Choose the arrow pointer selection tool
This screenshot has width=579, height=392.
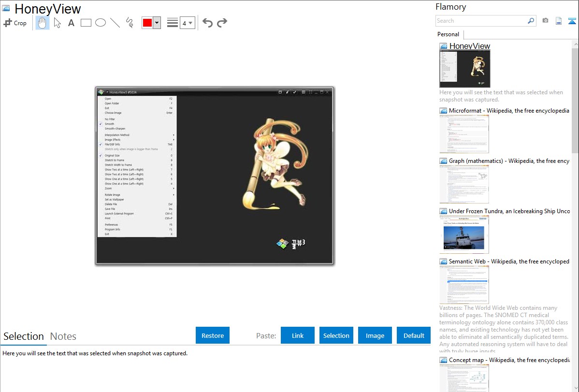(57, 23)
